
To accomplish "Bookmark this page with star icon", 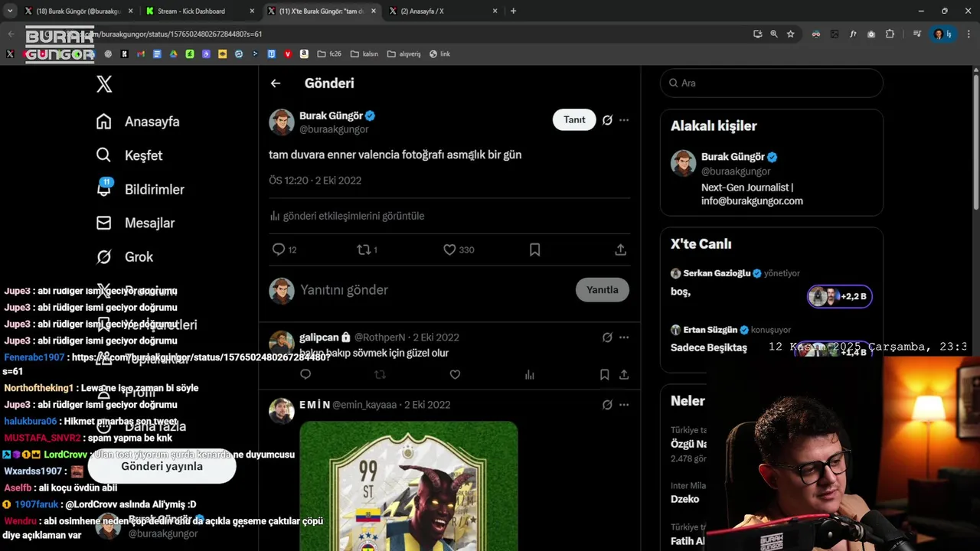I will (x=791, y=34).
